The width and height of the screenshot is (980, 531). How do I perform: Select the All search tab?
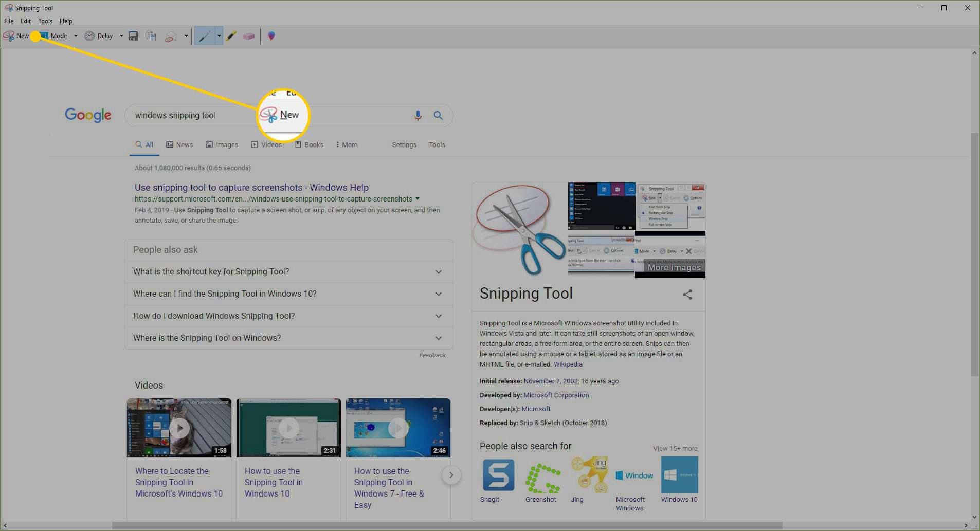click(x=144, y=145)
